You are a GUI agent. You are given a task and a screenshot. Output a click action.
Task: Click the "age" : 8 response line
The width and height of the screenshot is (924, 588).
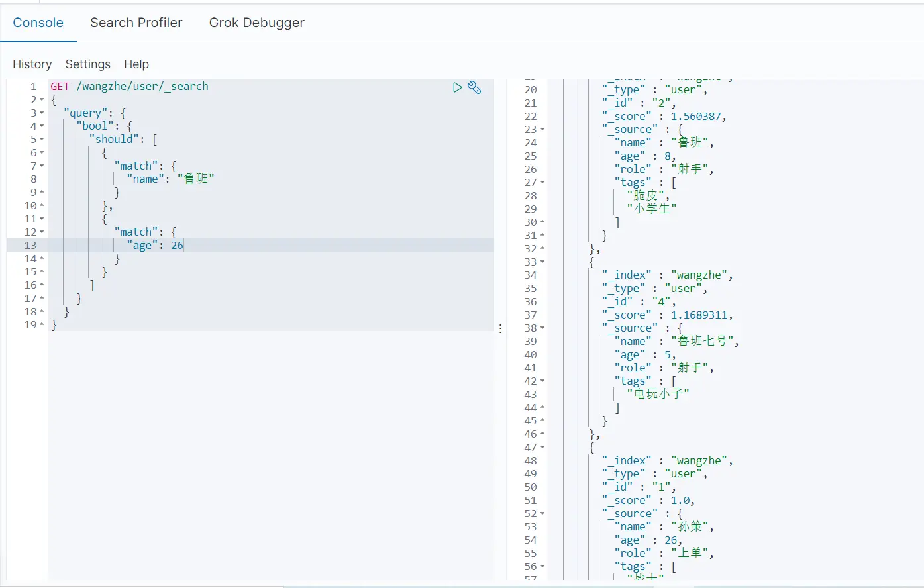coord(645,156)
